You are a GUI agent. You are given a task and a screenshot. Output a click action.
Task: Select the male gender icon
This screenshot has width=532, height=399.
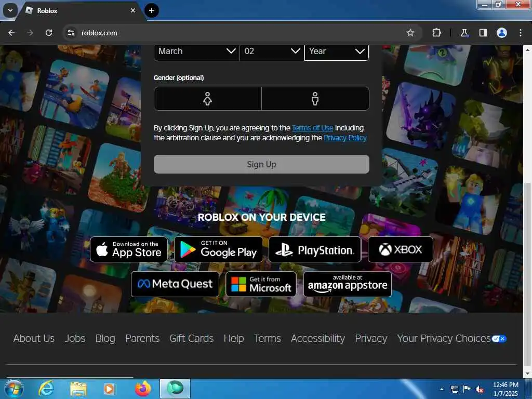pos(315,99)
